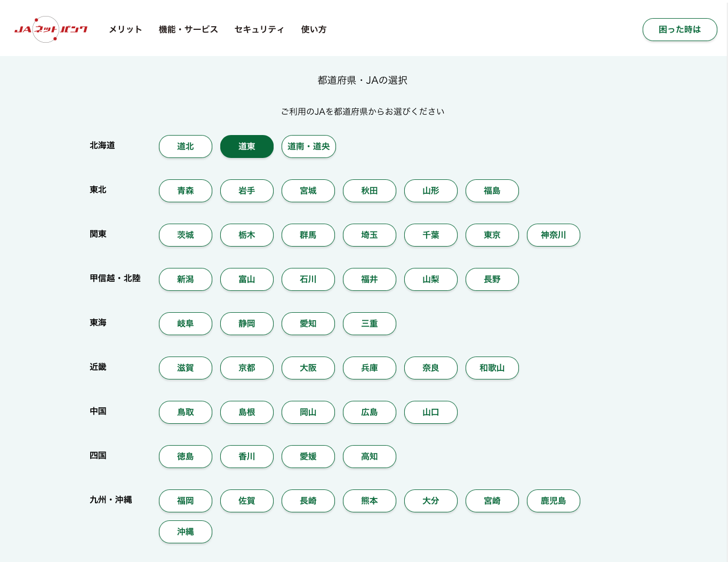Pick 徳島 in the 四国 row
Image resolution: width=728 pixels, height=562 pixels.
click(186, 456)
